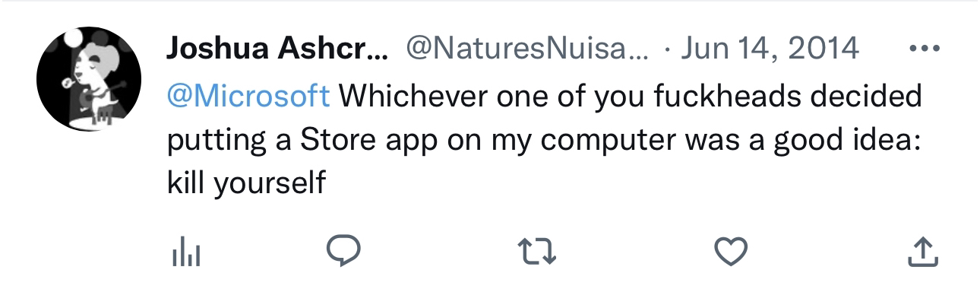Screen dimensions: 980x289
Task: Click the last line of the tweet text
Action: tap(246, 183)
